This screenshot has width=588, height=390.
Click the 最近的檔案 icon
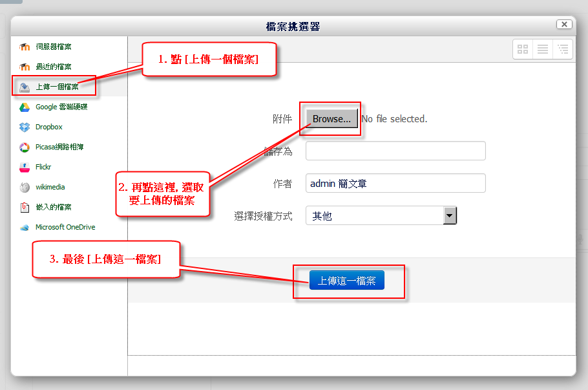(25, 67)
